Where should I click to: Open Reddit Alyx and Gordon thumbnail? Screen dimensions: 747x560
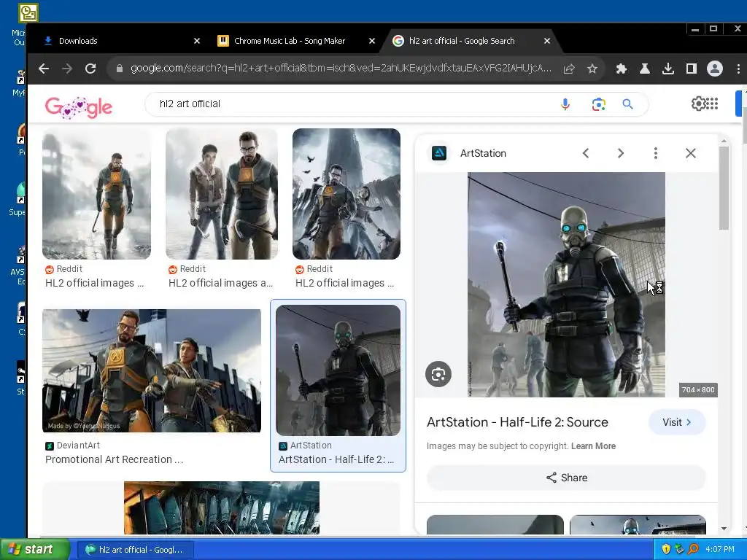(x=222, y=194)
